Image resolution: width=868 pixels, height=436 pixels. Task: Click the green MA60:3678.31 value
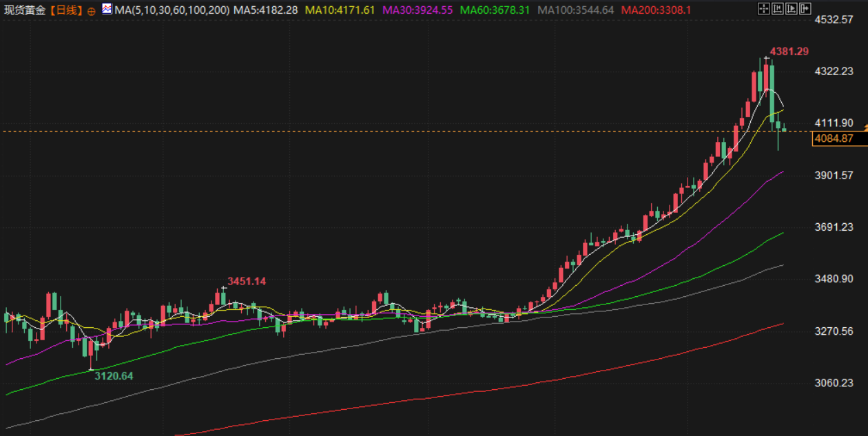(495, 10)
